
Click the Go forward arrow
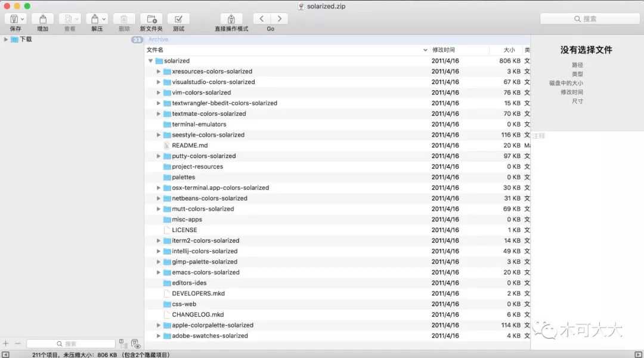pos(279,19)
